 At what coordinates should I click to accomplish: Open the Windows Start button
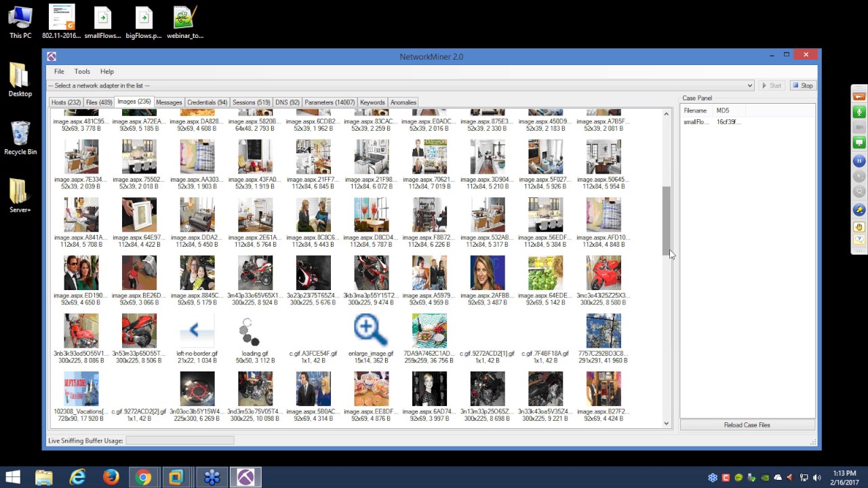tap(12, 477)
